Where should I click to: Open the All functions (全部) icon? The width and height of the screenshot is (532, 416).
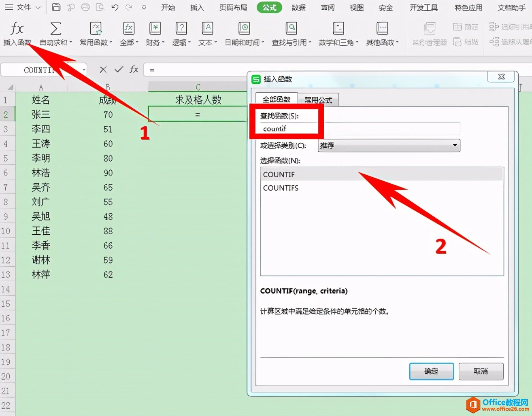pos(129,28)
